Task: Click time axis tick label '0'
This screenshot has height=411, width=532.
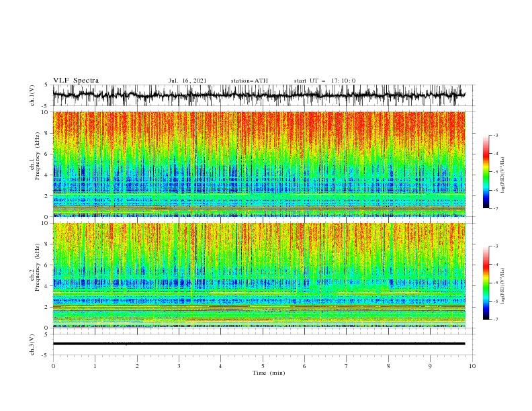Action: coord(53,366)
